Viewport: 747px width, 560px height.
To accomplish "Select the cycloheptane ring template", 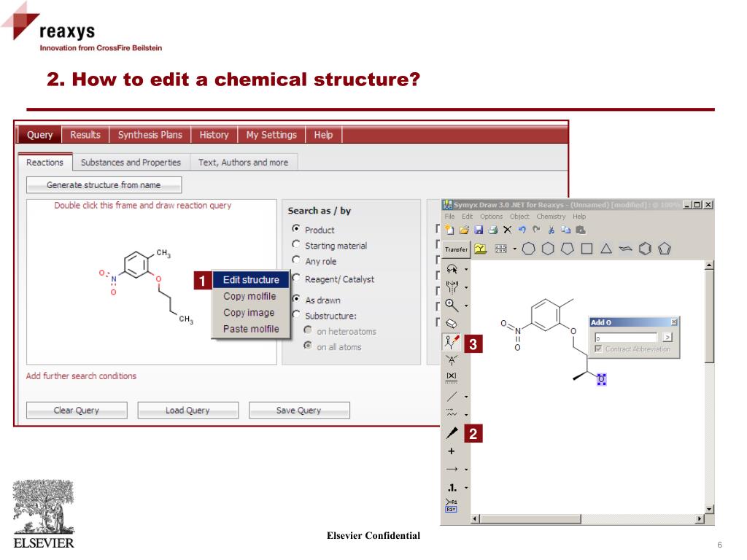I will [x=528, y=249].
